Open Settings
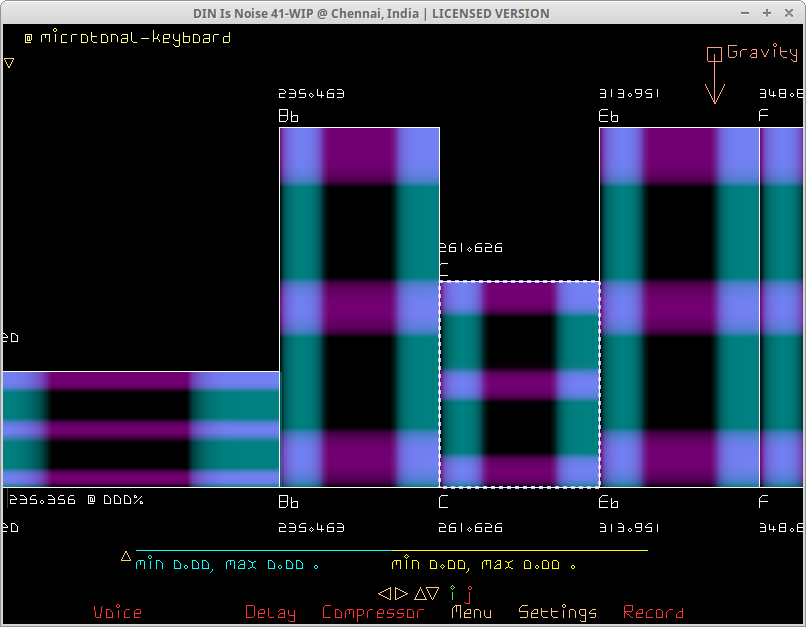Viewport: 806px width, 627px height. click(x=557, y=612)
